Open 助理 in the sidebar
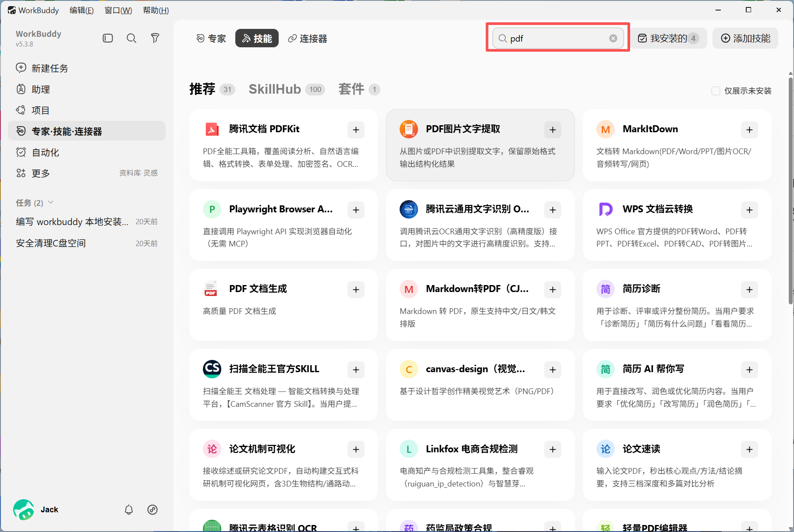794x532 pixels. [x=87, y=89]
